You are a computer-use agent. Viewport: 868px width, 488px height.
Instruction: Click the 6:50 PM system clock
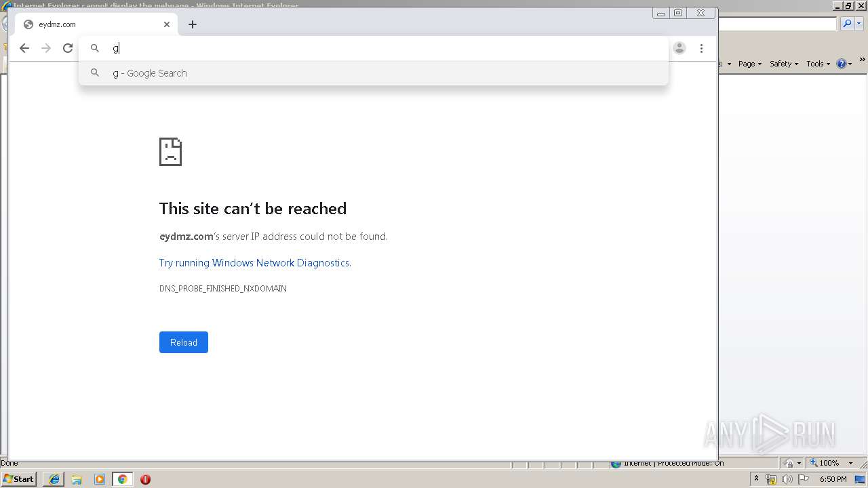point(833,479)
